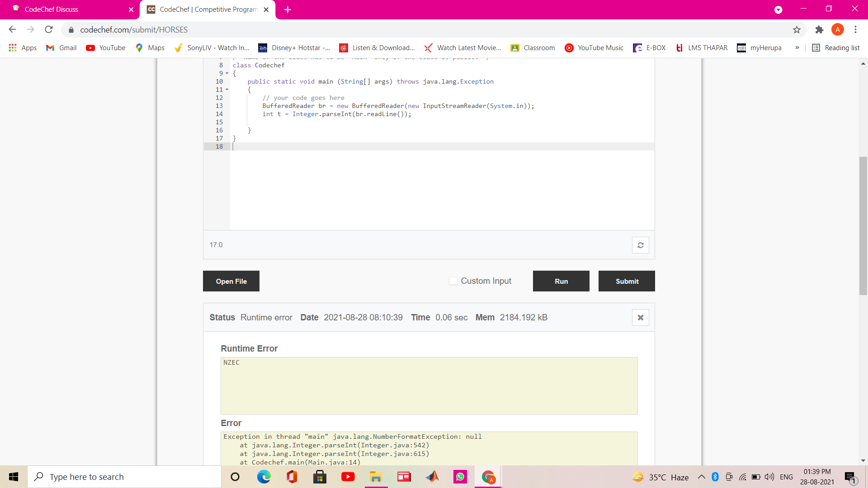Click the Open File button

pyautogui.click(x=231, y=281)
